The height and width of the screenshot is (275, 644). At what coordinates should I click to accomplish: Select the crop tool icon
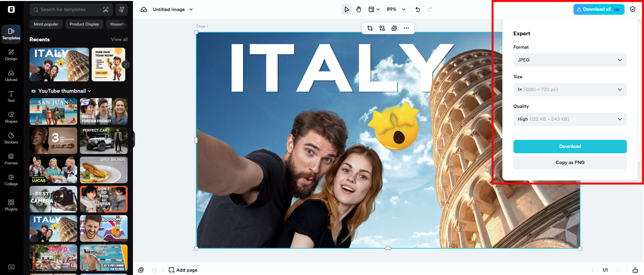coord(370,28)
